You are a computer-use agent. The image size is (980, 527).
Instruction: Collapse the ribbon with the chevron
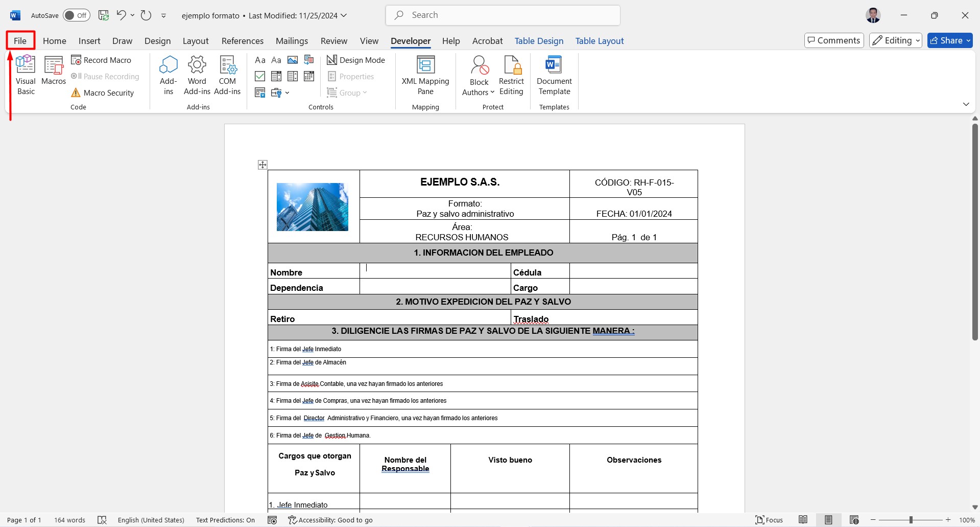(x=966, y=104)
